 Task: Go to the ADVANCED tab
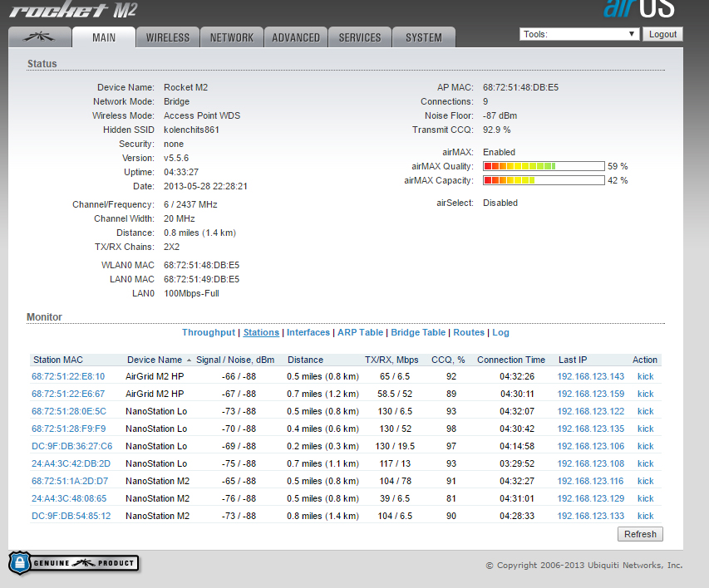[x=296, y=37]
